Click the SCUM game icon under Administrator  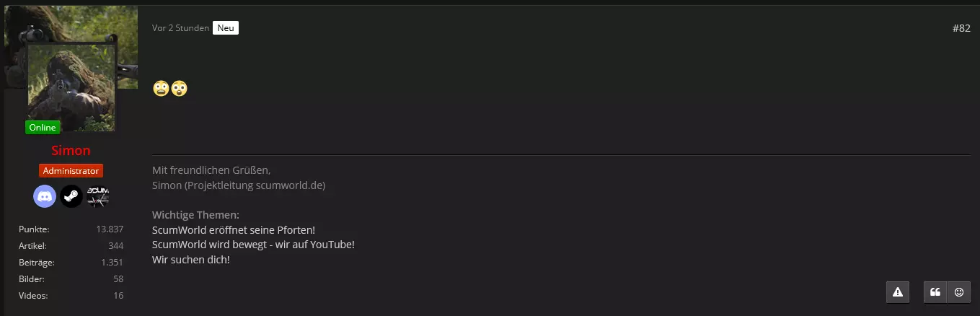(x=97, y=196)
